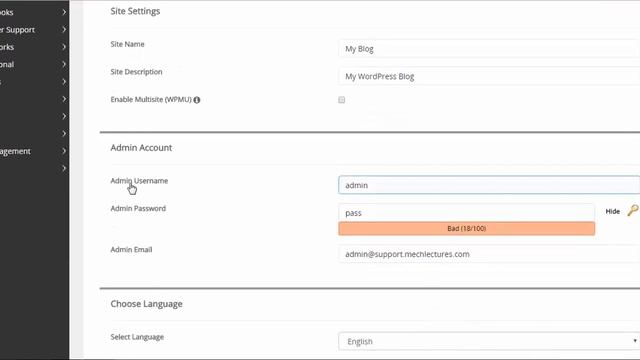640x360 pixels.
Task: Click the 'Select Language' label
Action: click(137, 337)
